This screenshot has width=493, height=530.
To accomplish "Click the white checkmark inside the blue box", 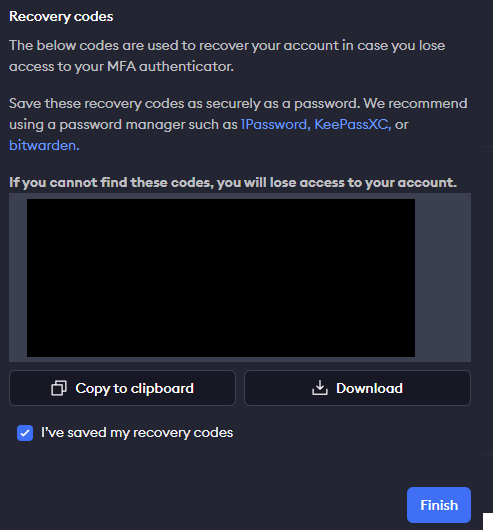I will pyautogui.click(x=25, y=433).
